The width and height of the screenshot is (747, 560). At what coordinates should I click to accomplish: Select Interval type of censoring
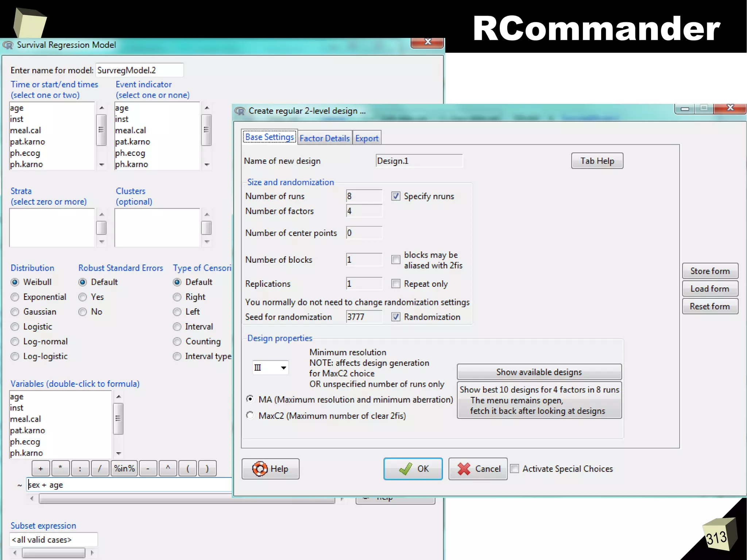click(x=177, y=327)
